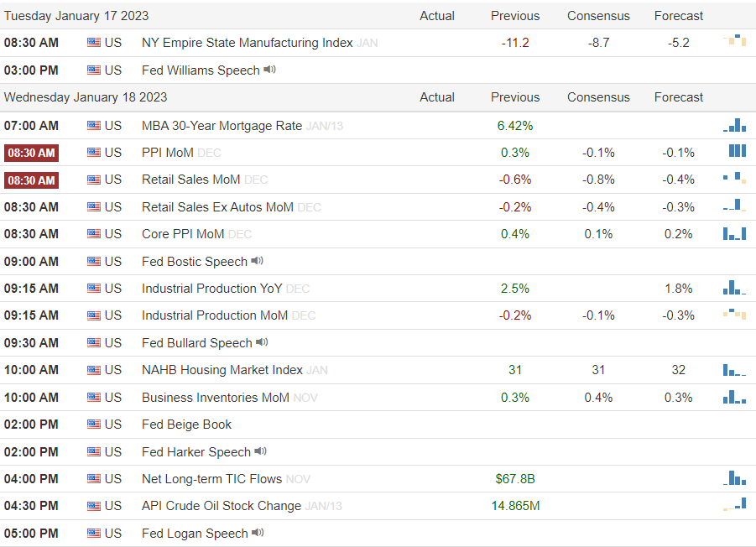This screenshot has width=756, height=547.
Task: Click speaker icon next to Fed Bullard Speech
Action: 262,342
